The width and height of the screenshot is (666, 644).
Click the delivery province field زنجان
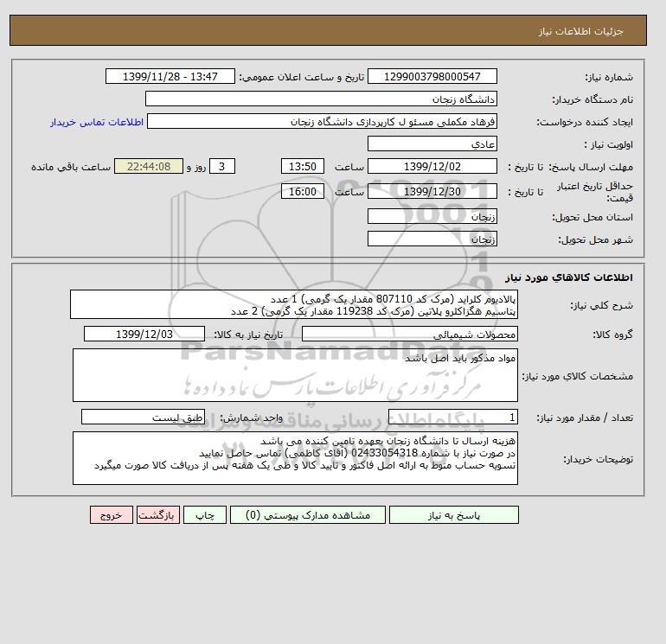(x=432, y=216)
